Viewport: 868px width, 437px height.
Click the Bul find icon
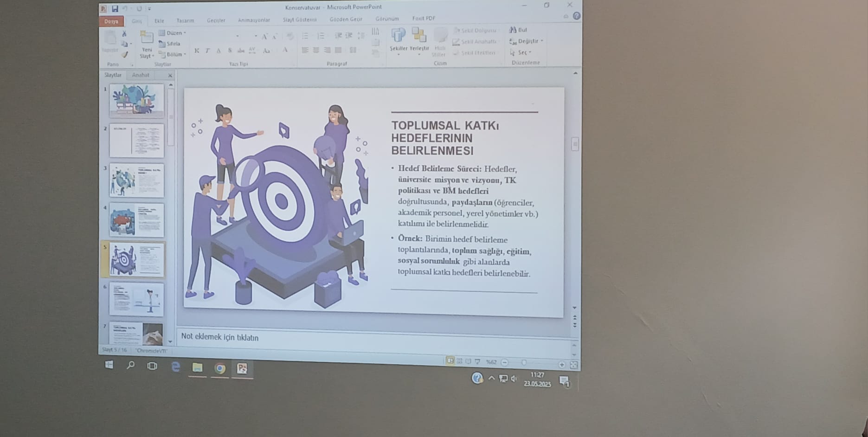[518, 30]
